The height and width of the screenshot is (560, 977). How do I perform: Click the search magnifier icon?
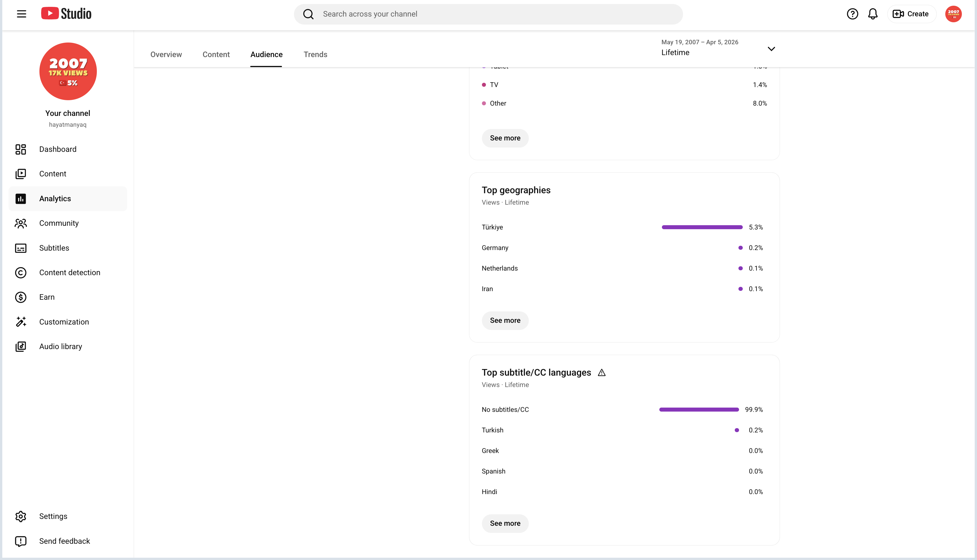pos(308,14)
